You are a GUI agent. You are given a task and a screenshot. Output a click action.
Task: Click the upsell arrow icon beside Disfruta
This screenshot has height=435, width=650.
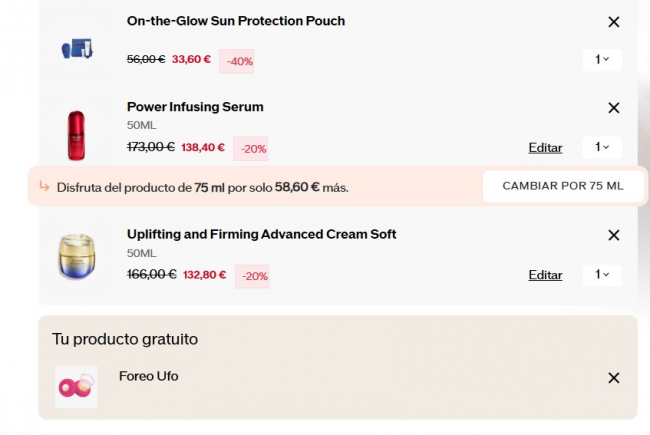pyautogui.click(x=44, y=186)
